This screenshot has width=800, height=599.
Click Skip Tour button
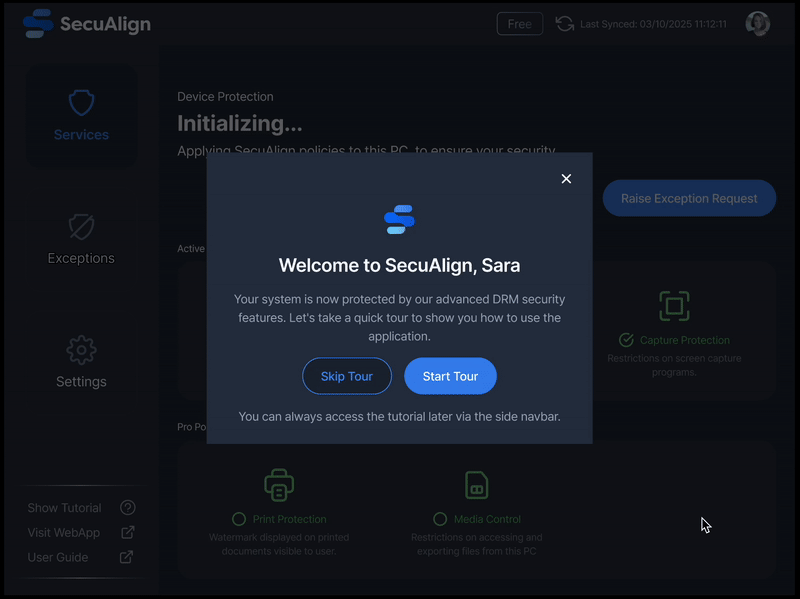(346, 376)
